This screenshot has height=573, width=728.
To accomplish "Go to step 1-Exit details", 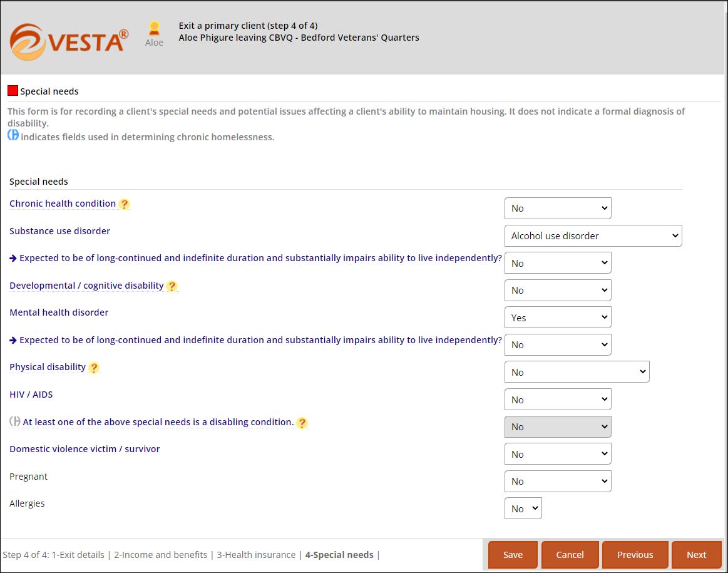I will pyautogui.click(x=78, y=555).
